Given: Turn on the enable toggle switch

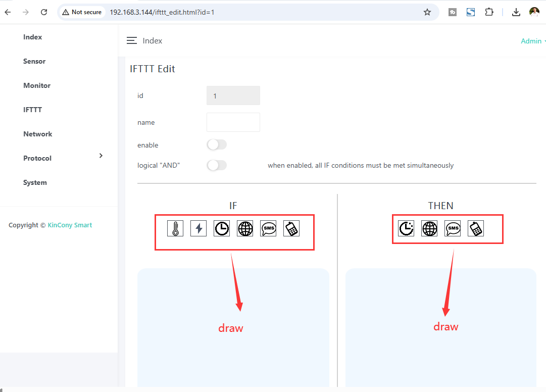Looking at the screenshot, I should [217, 145].
